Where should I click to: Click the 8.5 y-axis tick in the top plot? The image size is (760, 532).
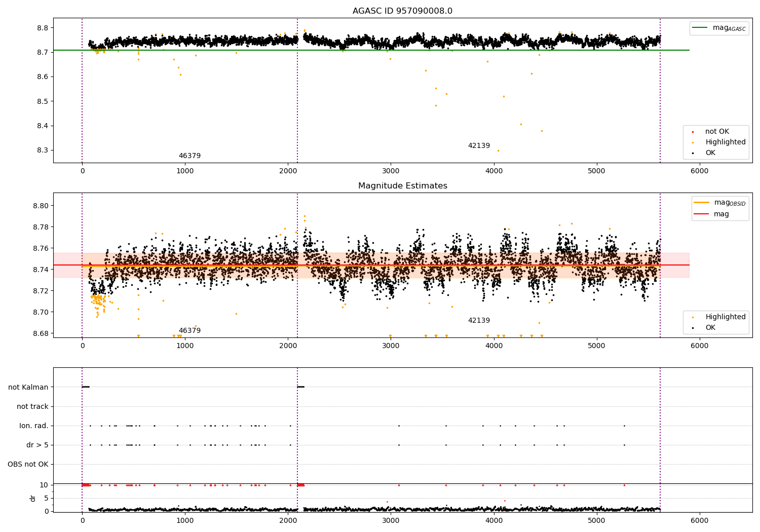tap(42, 101)
